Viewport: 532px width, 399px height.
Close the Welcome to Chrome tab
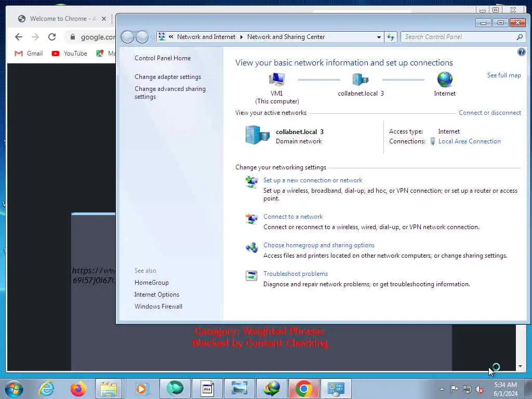coord(104,19)
